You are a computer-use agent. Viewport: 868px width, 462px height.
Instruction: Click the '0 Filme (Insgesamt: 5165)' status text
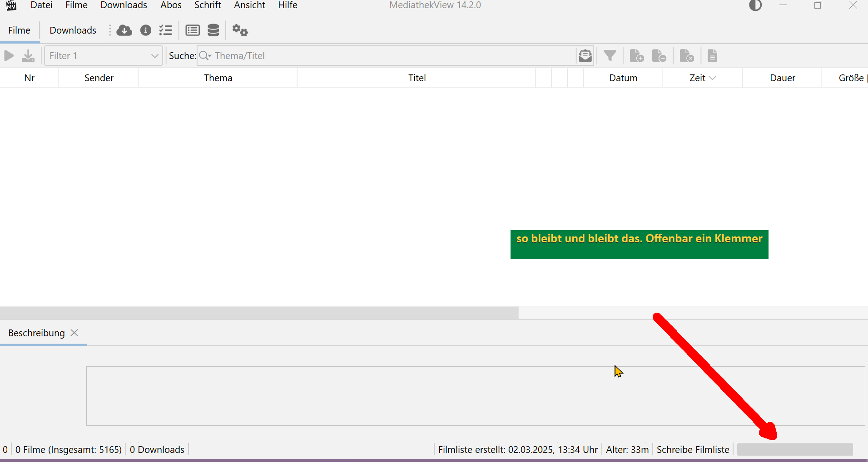[69, 450]
